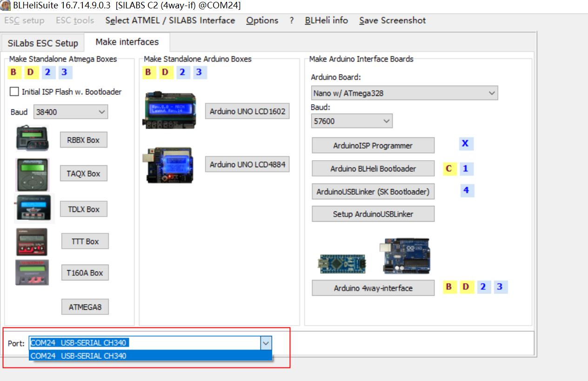Click the B badge under Standalone Atmega Boxes
The height and width of the screenshot is (381, 588).
pos(13,72)
